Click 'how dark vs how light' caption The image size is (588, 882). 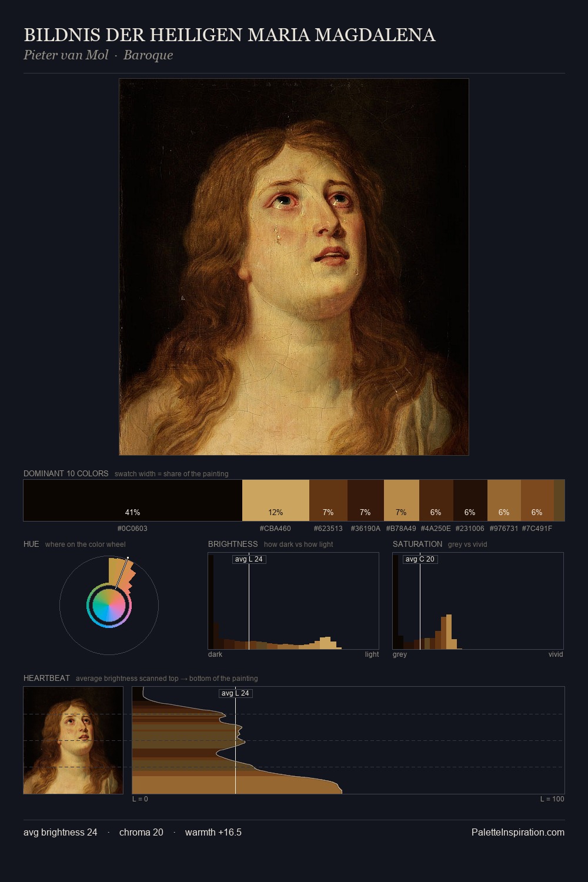[x=299, y=544]
